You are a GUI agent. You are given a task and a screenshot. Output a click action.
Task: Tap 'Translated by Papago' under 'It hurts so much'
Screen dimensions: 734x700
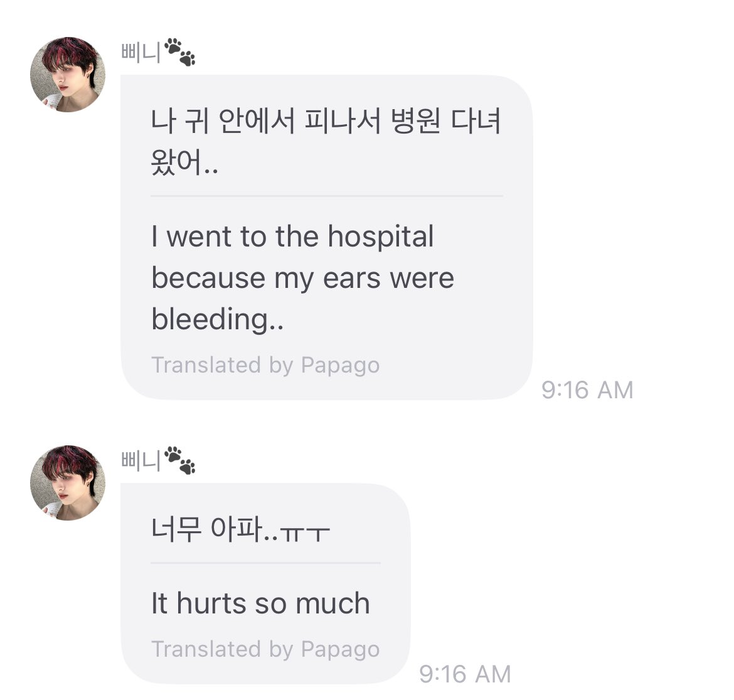click(265, 649)
